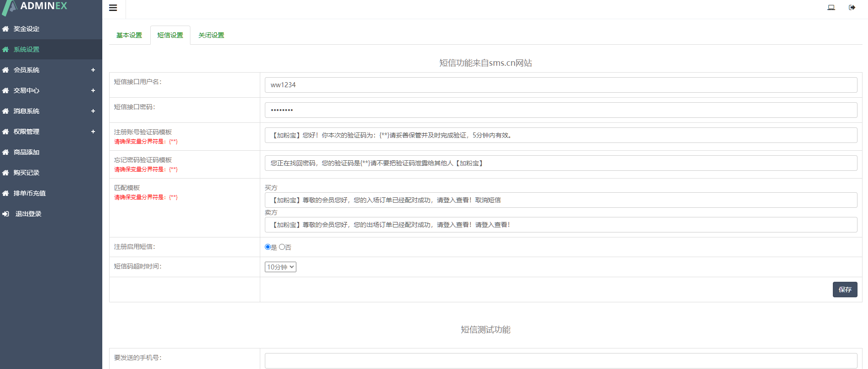Screen dimensions: 868x369
Task: Expand the 会员系统 submenu plus
Action: 93,70
